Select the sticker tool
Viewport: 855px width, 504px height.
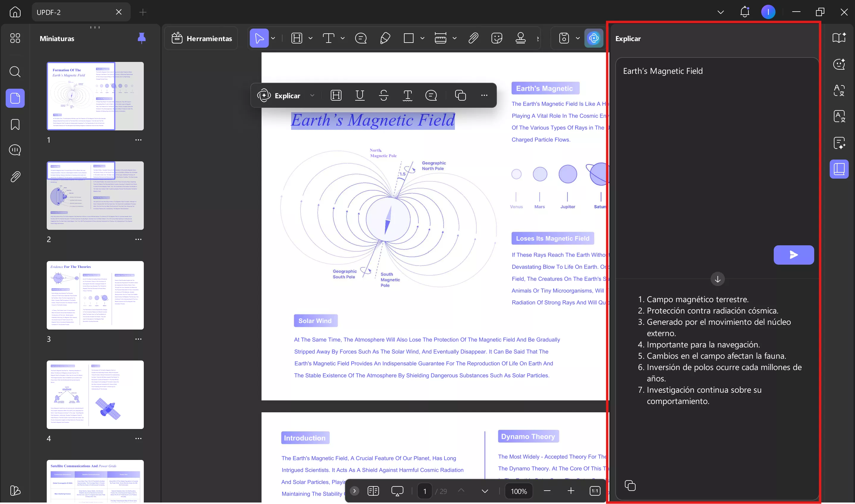pyautogui.click(x=497, y=38)
